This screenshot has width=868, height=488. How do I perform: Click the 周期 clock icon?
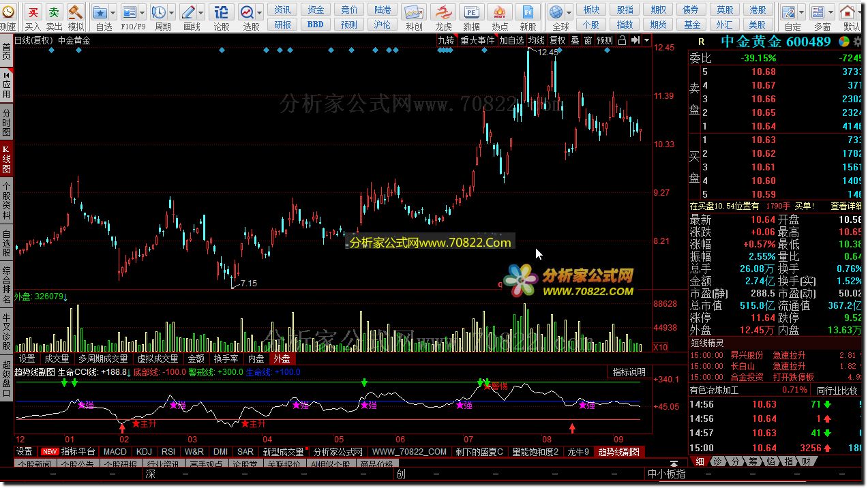(x=158, y=12)
